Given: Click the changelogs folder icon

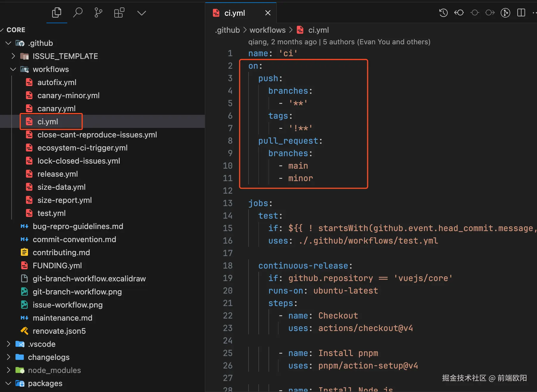Looking at the screenshot, I should pyautogui.click(x=20, y=357).
